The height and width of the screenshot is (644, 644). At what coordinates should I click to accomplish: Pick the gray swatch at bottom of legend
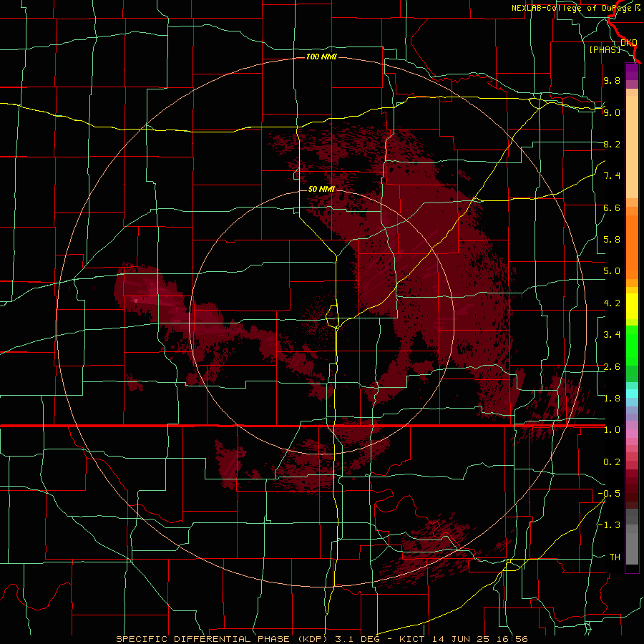tap(632, 549)
